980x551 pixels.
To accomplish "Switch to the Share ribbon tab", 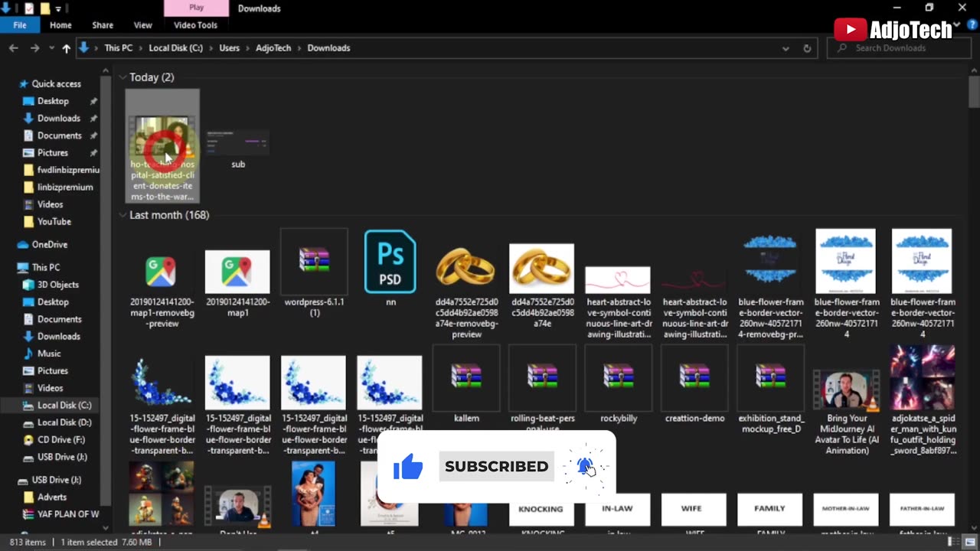I will pos(103,25).
